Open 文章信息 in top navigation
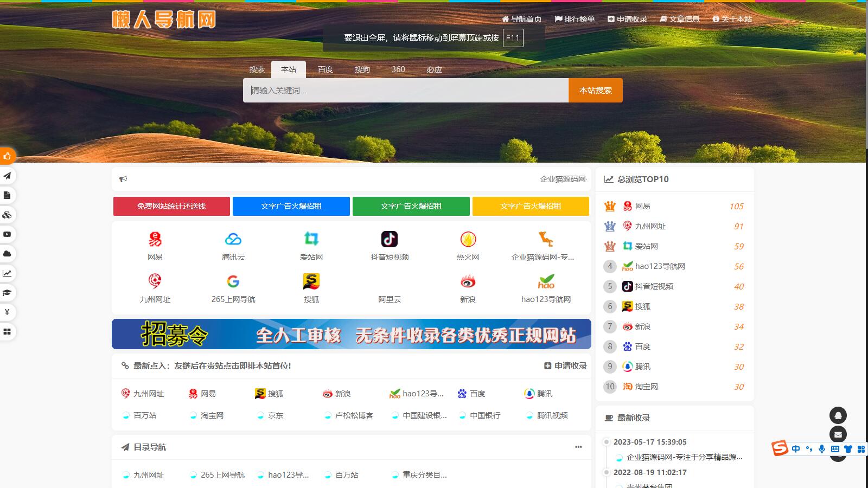The width and height of the screenshot is (868, 488). [x=680, y=19]
